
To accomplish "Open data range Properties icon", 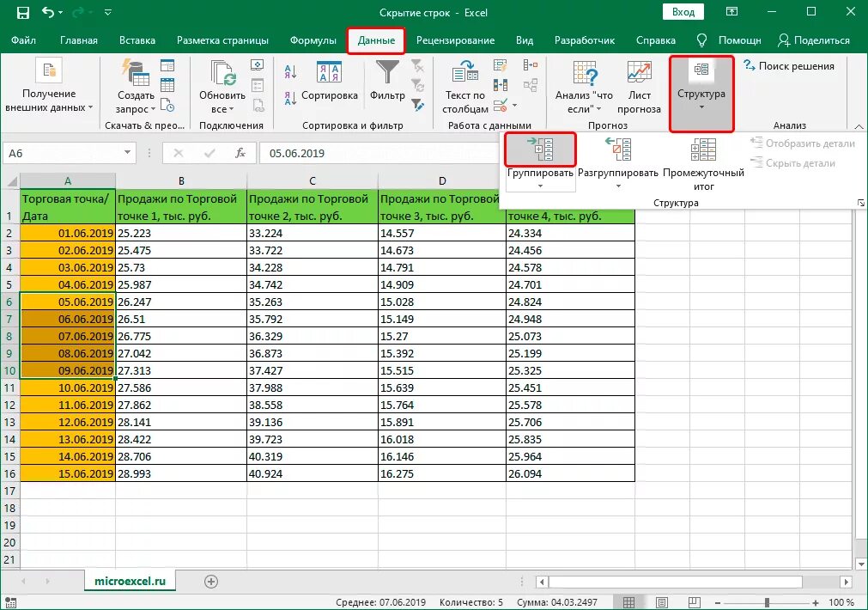I will [x=257, y=85].
